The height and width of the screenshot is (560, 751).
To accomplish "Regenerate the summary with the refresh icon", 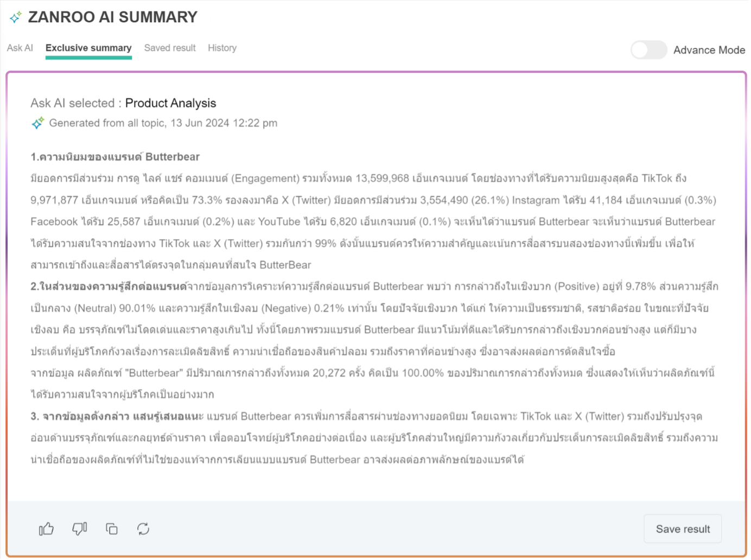I will pos(143,529).
